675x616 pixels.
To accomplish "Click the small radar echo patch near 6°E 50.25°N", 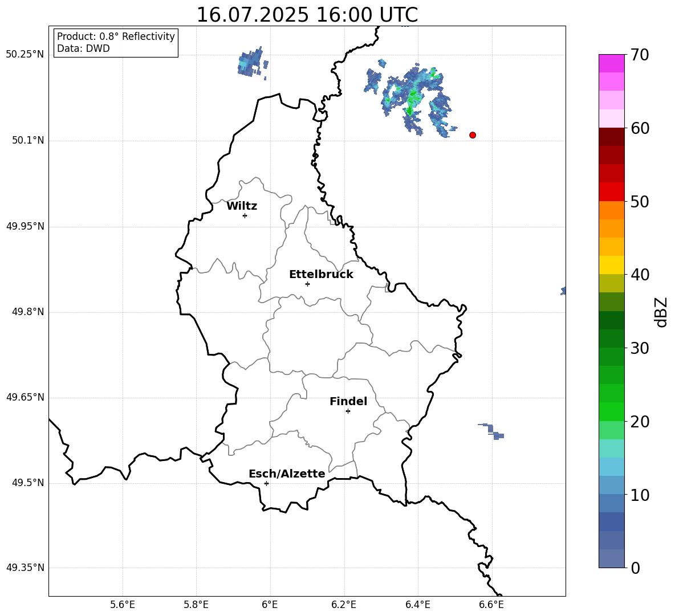I will click(252, 63).
